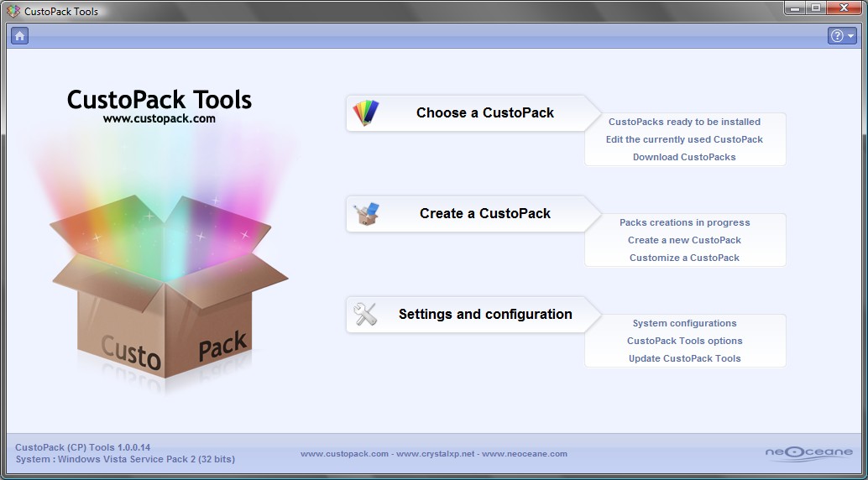This screenshot has width=868, height=480.
Task: Select Create a new CustoPack
Action: (x=684, y=240)
